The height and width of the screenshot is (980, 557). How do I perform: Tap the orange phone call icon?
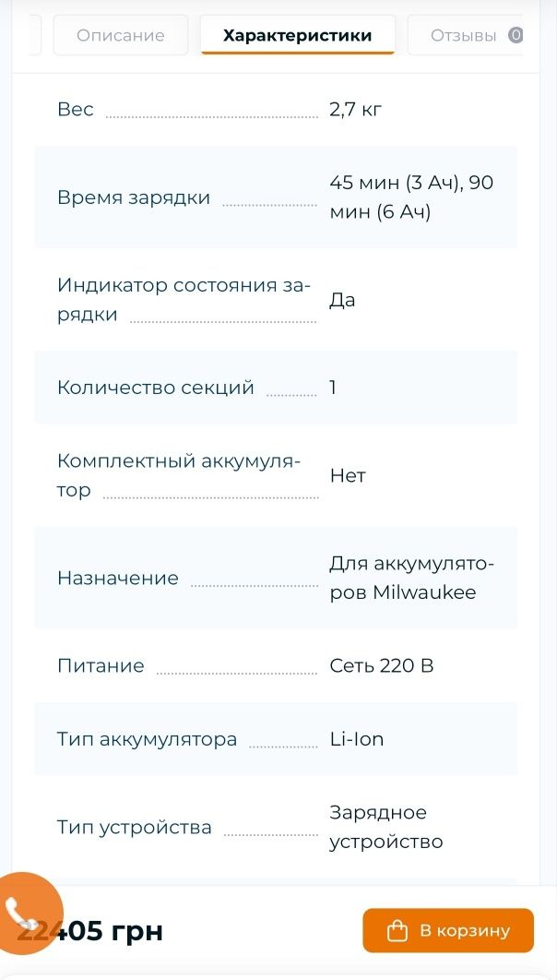click(24, 913)
